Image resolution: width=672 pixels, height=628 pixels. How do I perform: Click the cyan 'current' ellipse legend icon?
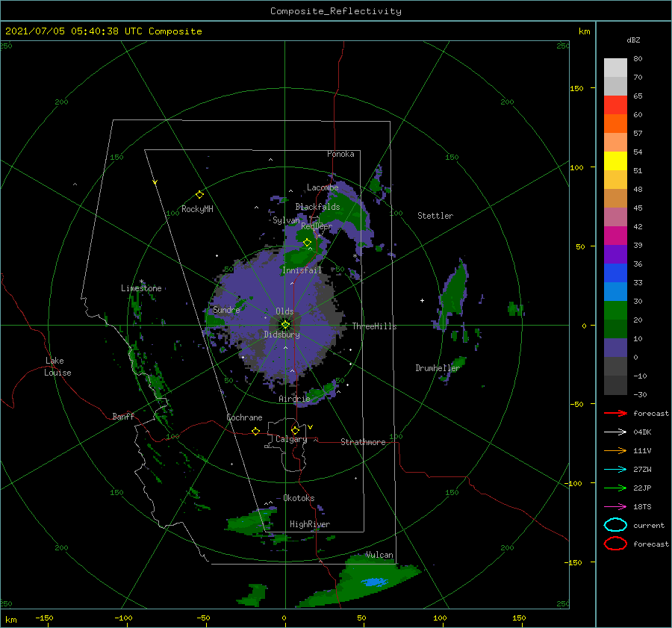pos(615,525)
